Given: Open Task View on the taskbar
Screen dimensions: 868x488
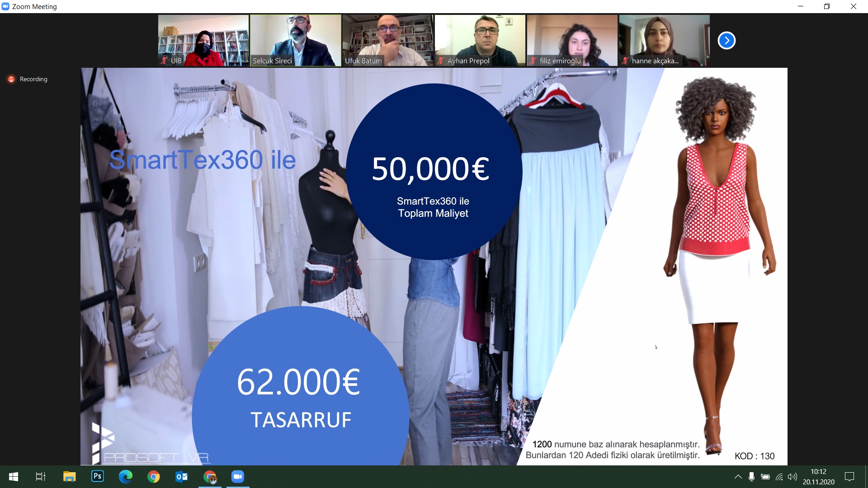Looking at the screenshot, I should [41, 477].
